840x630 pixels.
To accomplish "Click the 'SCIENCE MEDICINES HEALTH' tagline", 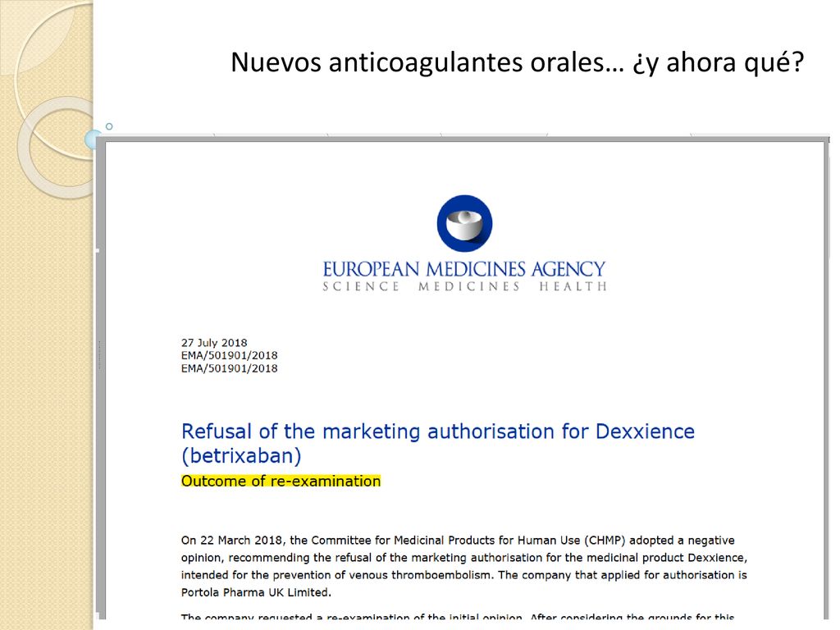I will (x=464, y=286).
